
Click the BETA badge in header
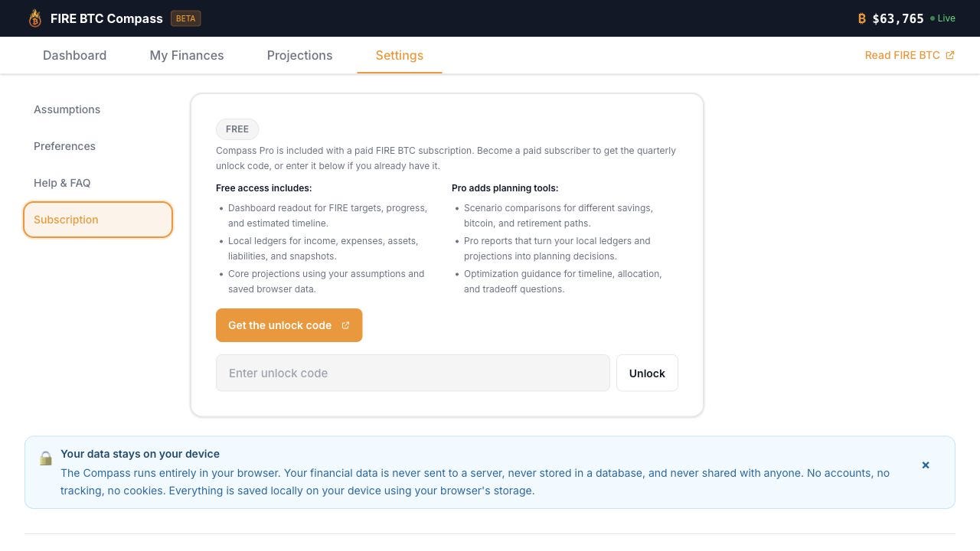tap(186, 18)
